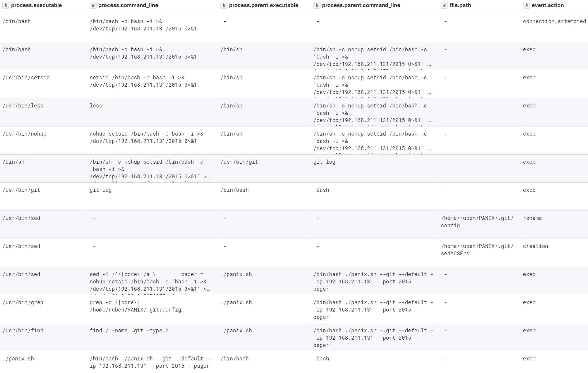Click the keyword icon beside file.path
Image resolution: width=588 pixels, height=373 pixels.
tap(444, 5)
